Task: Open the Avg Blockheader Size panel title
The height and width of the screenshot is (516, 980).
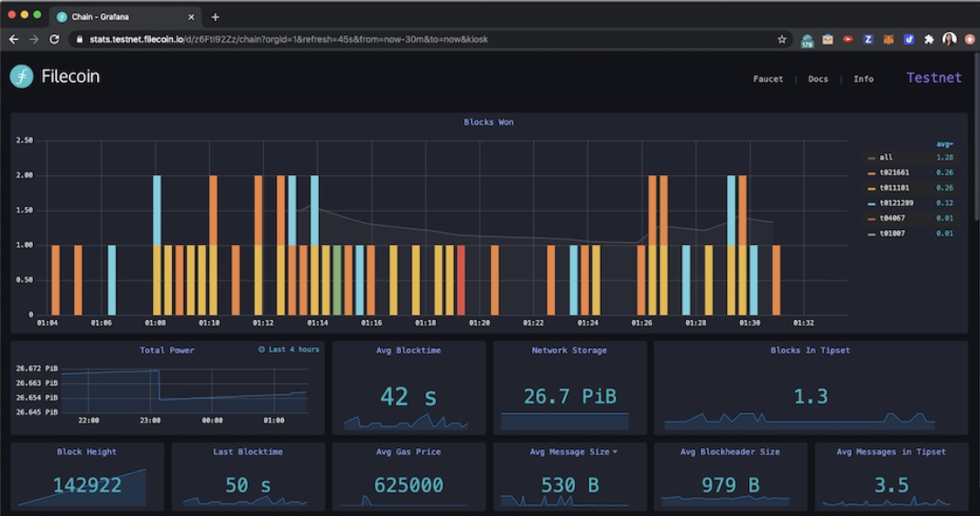Action: [730, 452]
